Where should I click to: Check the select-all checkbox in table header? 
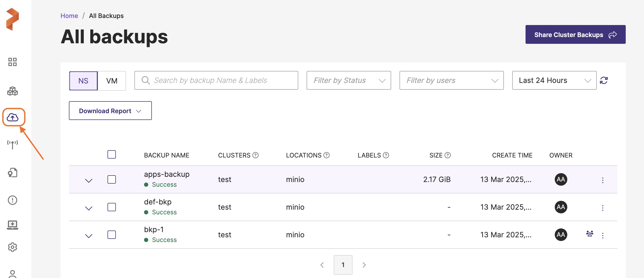tap(112, 154)
